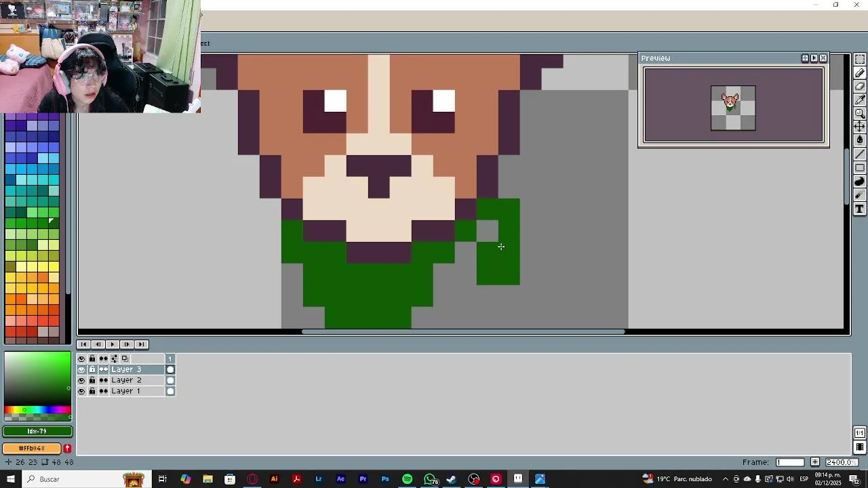Jump to first frame
The height and width of the screenshot is (488, 868).
pyautogui.click(x=83, y=344)
